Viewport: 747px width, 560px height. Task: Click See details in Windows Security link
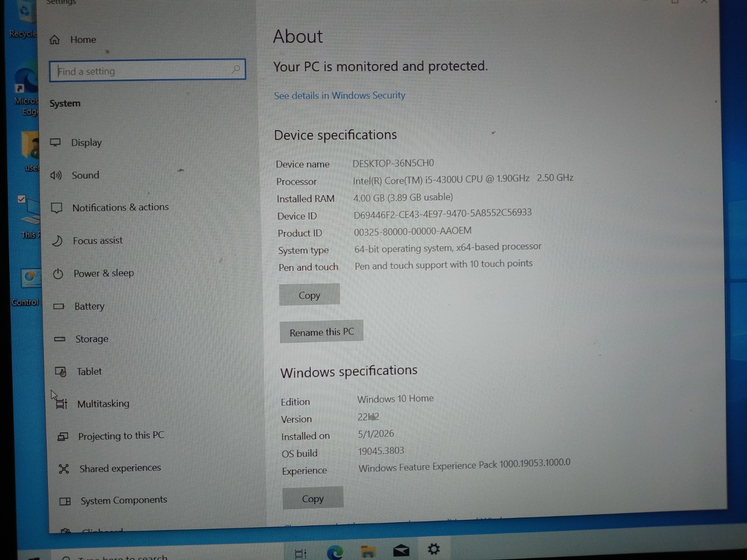pos(339,96)
